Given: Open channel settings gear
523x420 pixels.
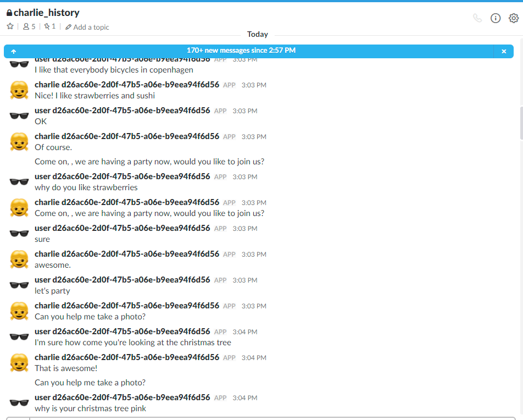Looking at the screenshot, I should pyautogui.click(x=514, y=18).
